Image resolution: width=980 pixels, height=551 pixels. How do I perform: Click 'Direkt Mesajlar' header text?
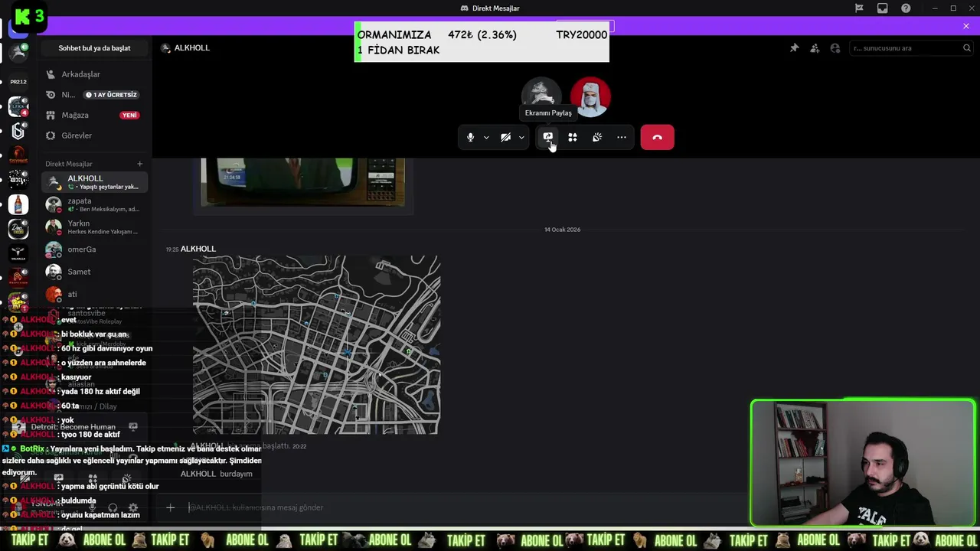(69, 164)
